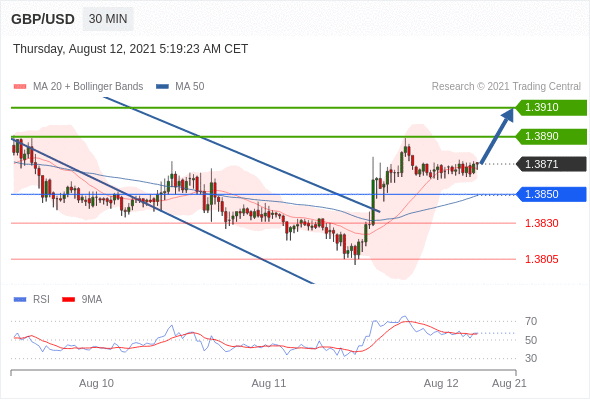This screenshot has width=590, height=400.
Task: Toggle the MA 20 + Bollinger Bands legend label
Action: point(88,87)
